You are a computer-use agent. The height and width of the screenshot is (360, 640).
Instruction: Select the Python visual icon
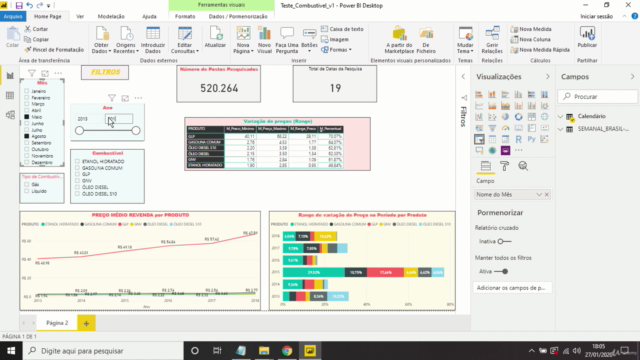531,139
